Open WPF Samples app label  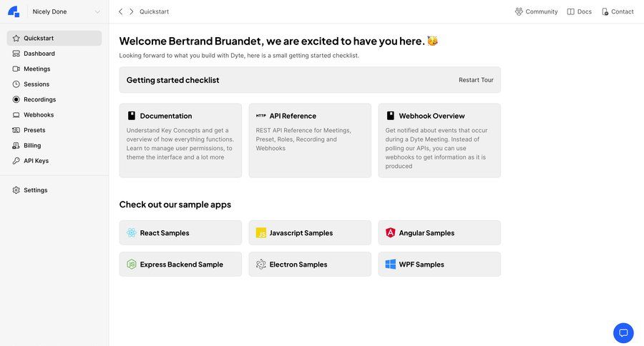pyautogui.click(x=421, y=265)
